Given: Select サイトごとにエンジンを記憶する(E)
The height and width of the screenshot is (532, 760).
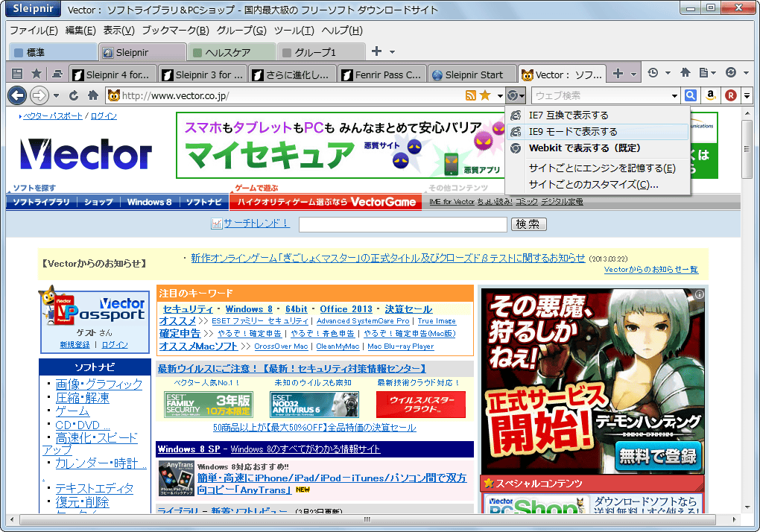Looking at the screenshot, I should 597,168.
